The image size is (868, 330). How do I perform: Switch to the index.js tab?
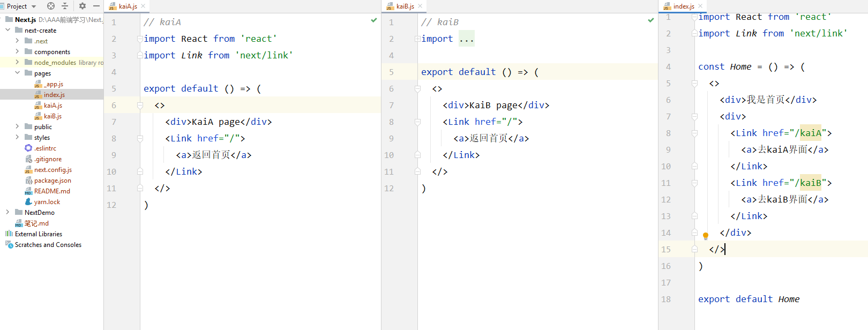click(x=683, y=6)
